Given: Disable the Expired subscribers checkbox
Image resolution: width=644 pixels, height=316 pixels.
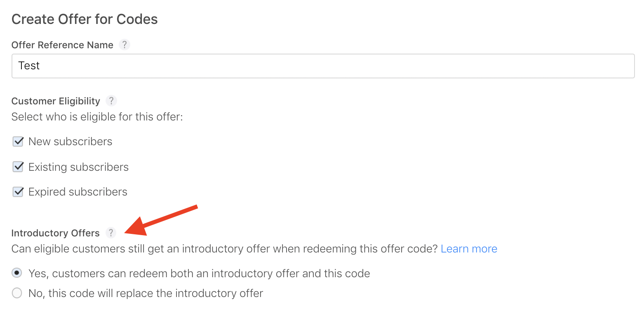Looking at the screenshot, I should pyautogui.click(x=18, y=192).
